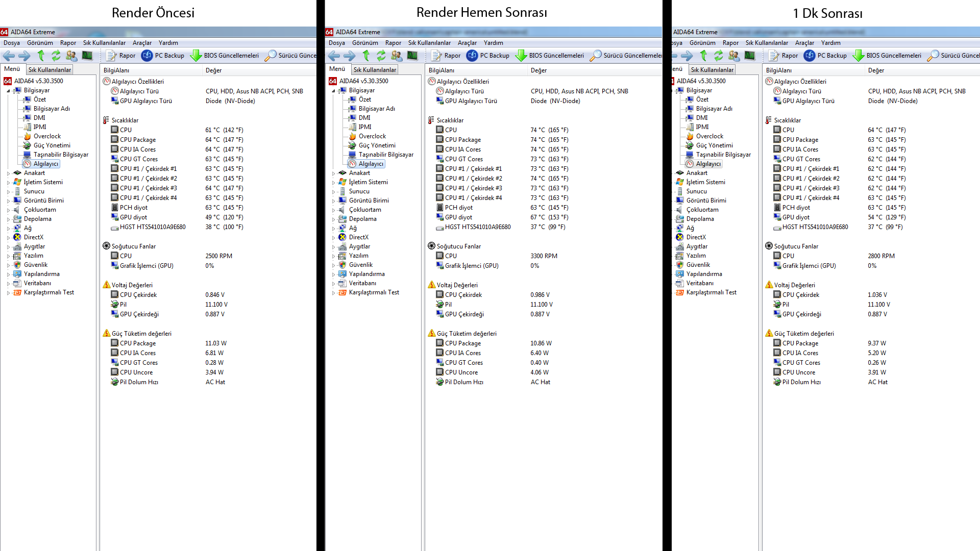Open the monitor diagnostics icon in Render Öncesi toolbar

pos(87,56)
